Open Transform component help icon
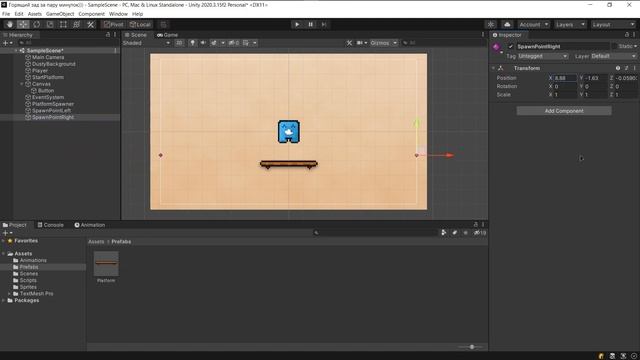The height and width of the screenshot is (360, 640). [618, 68]
